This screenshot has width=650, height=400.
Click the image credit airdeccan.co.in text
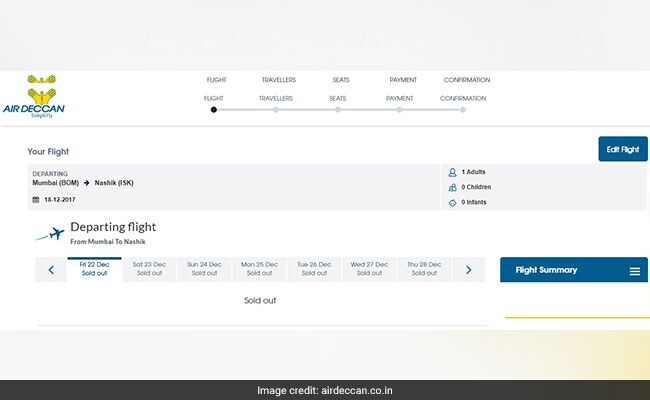point(325,390)
